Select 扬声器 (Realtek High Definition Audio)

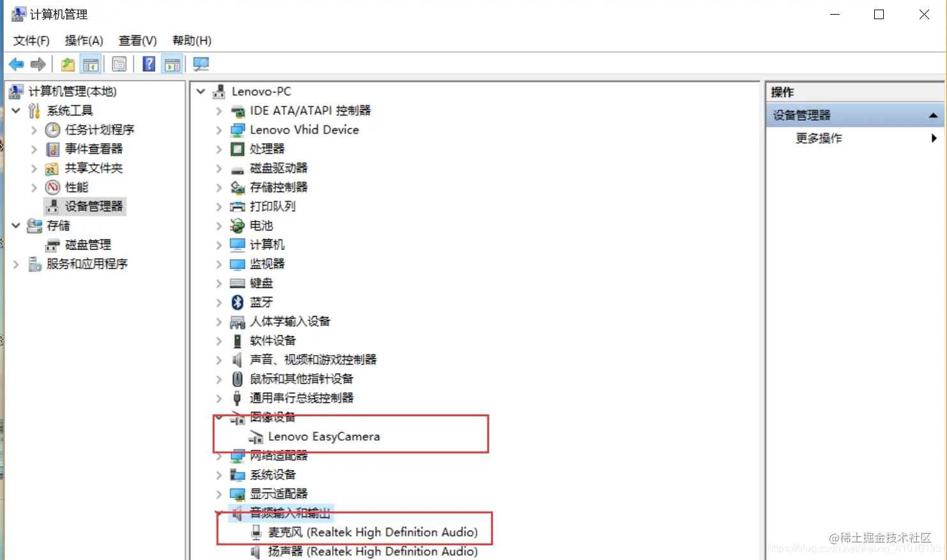click(x=372, y=551)
